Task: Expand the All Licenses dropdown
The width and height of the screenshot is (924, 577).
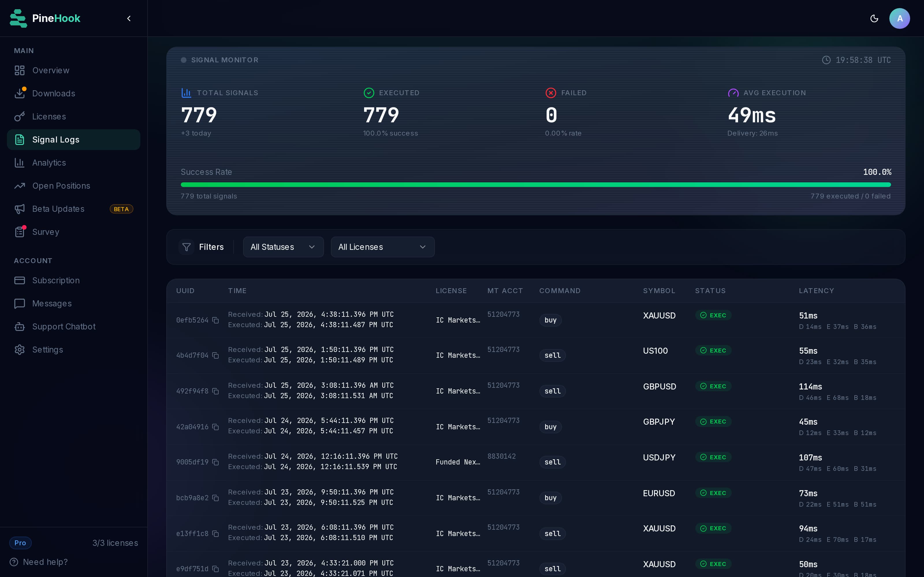Action: pyautogui.click(x=383, y=247)
